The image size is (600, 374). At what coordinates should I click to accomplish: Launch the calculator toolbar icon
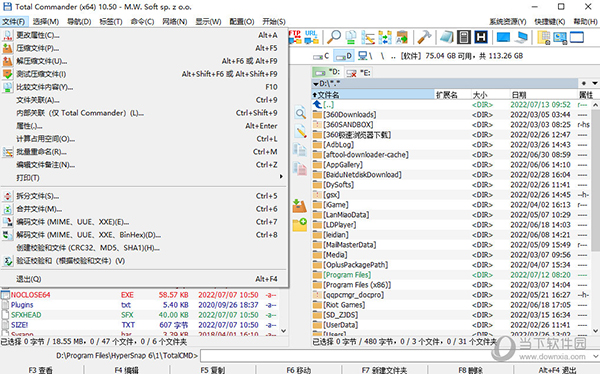point(464,37)
